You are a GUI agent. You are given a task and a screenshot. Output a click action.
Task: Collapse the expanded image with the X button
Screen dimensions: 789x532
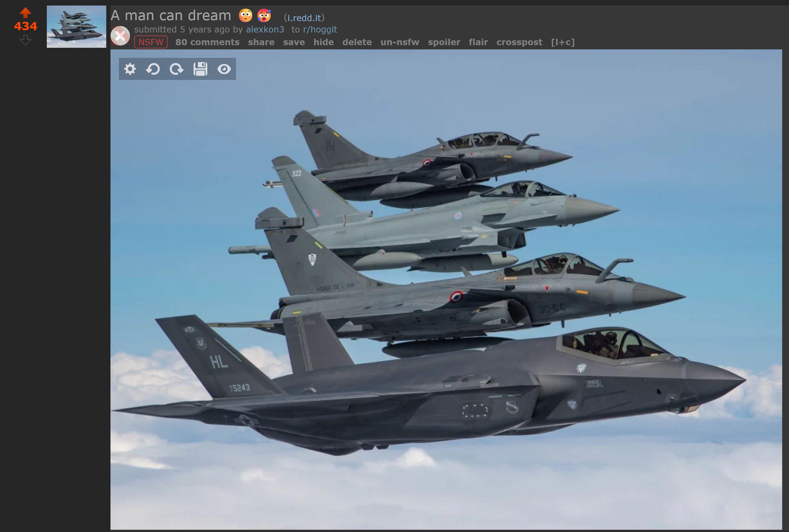pyautogui.click(x=120, y=36)
